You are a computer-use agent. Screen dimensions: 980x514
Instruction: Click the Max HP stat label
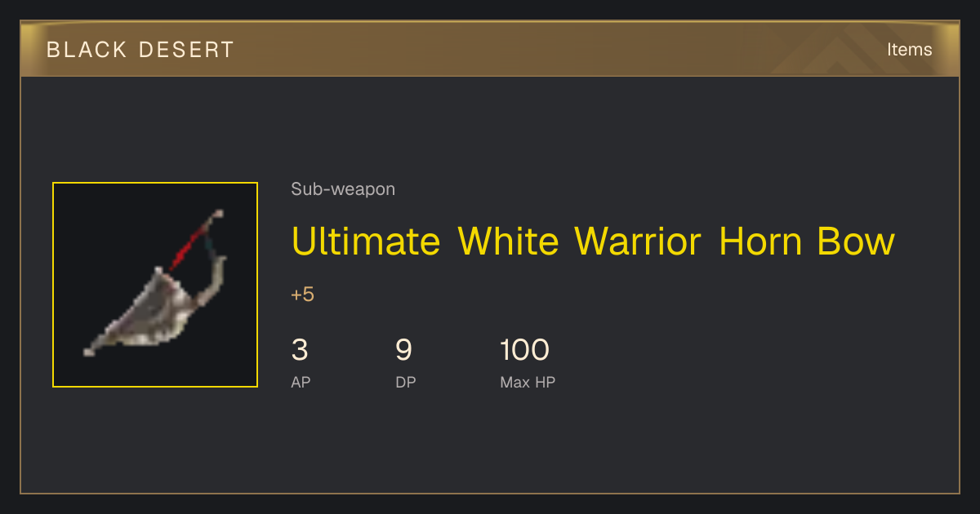[x=528, y=382]
